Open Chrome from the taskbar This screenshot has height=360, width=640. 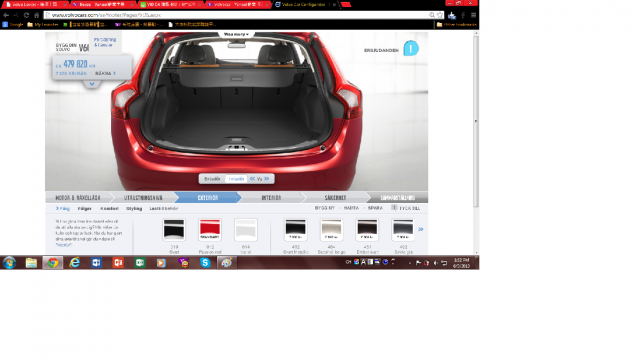point(53,262)
